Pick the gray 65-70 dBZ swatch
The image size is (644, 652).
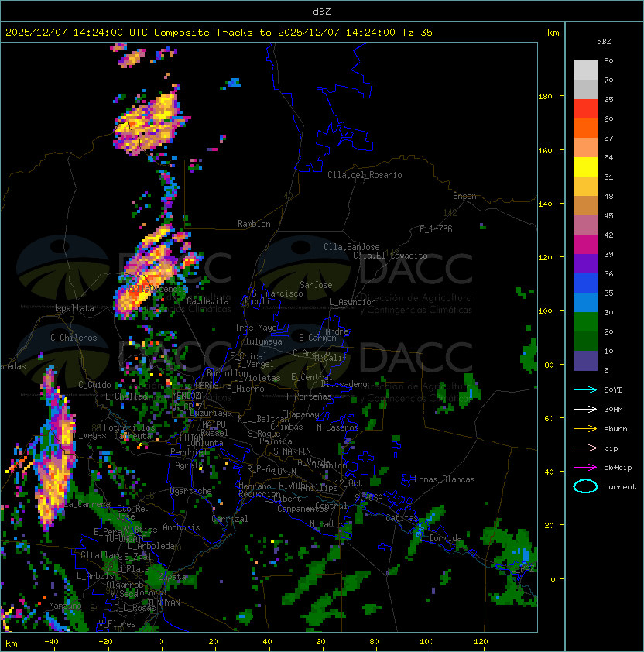click(x=585, y=89)
